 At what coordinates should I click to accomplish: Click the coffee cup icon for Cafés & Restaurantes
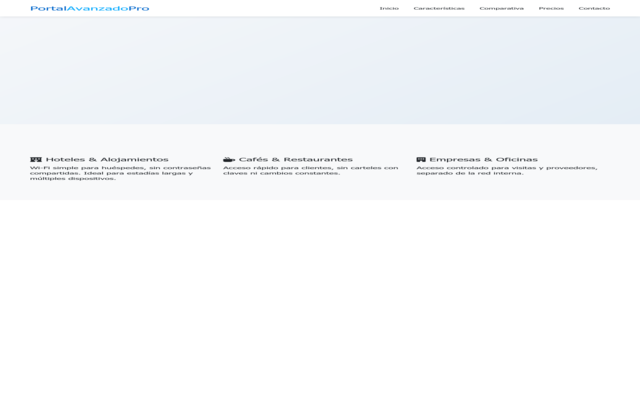(229, 159)
